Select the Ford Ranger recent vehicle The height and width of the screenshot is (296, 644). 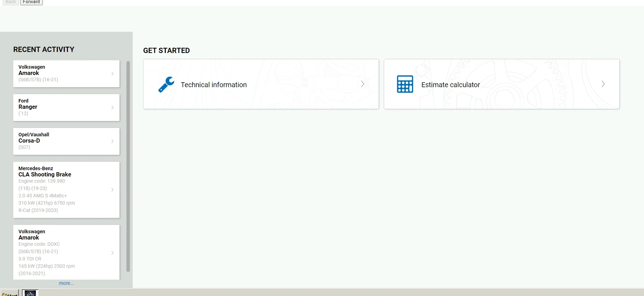tap(66, 107)
